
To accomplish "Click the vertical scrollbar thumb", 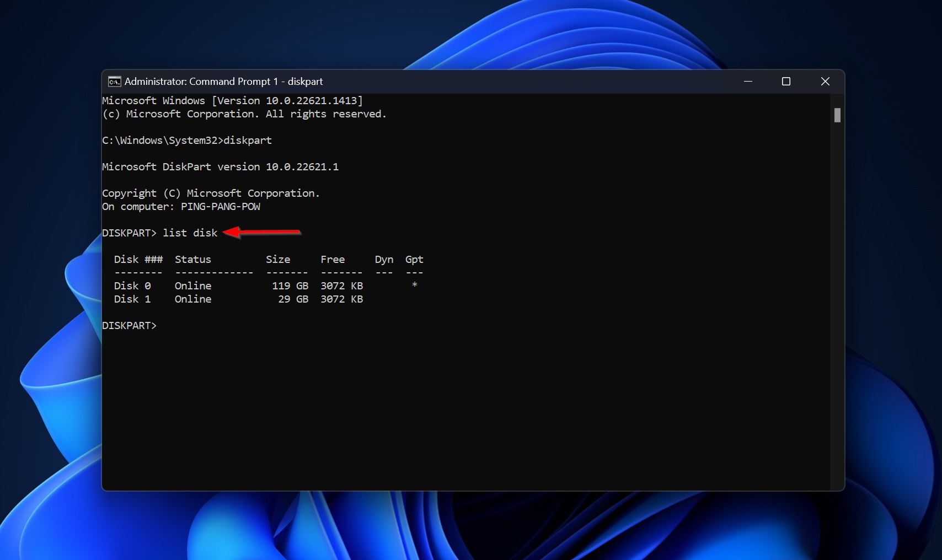I will [x=837, y=115].
